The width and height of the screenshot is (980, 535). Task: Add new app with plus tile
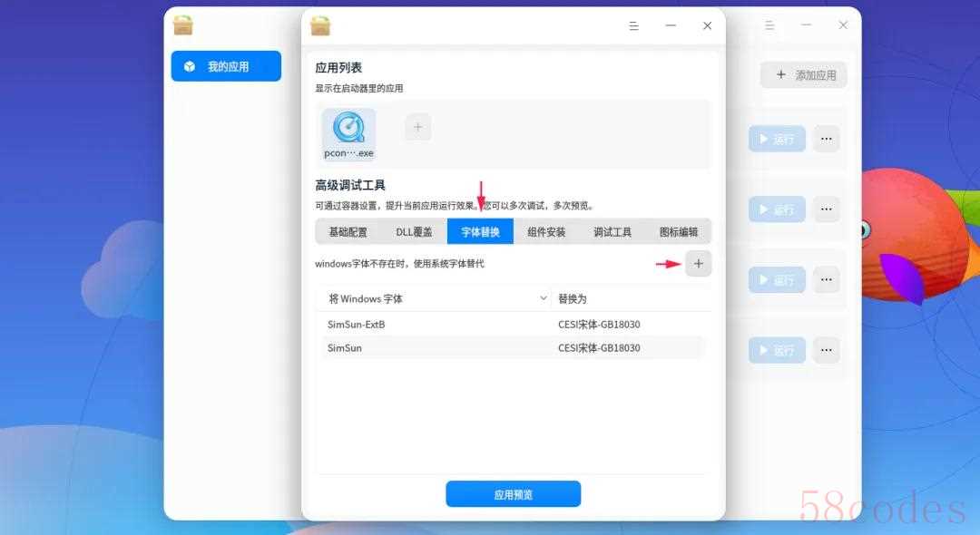[x=417, y=128]
